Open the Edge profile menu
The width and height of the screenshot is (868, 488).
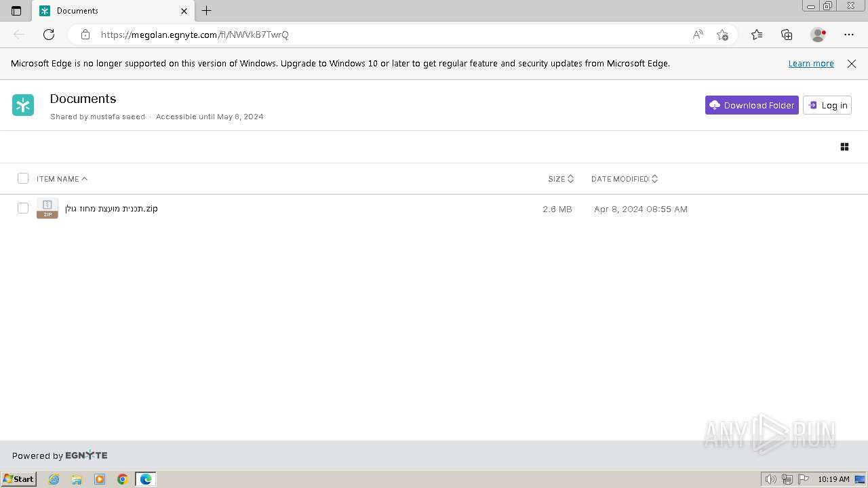click(x=818, y=35)
